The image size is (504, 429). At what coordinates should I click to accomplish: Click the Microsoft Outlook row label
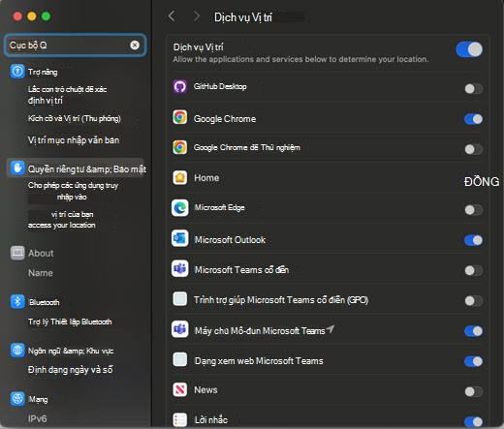[230, 240]
